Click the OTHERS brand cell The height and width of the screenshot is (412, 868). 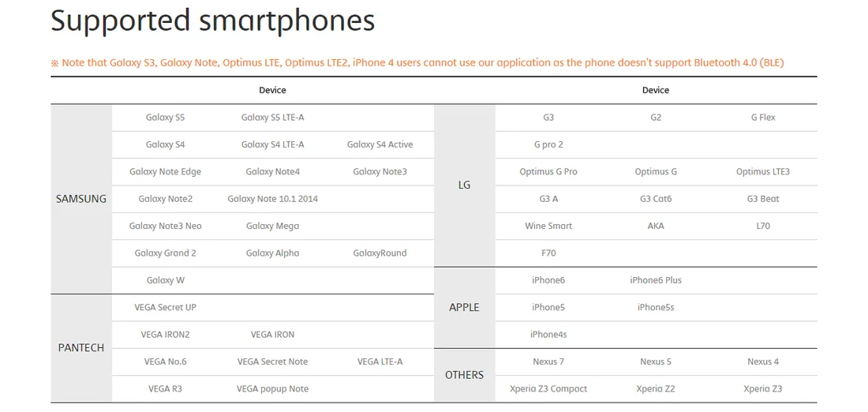click(x=465, y=375)
